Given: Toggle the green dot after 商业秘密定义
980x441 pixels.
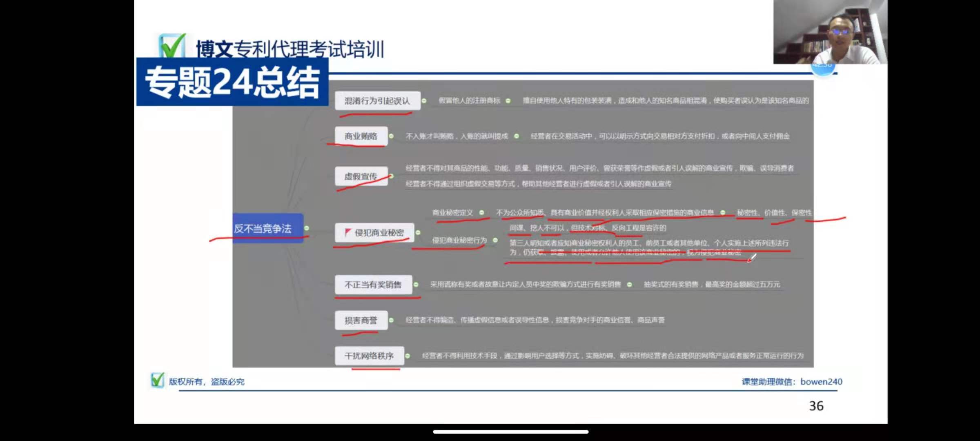Looking at the screenshot, I should (482, 212).
